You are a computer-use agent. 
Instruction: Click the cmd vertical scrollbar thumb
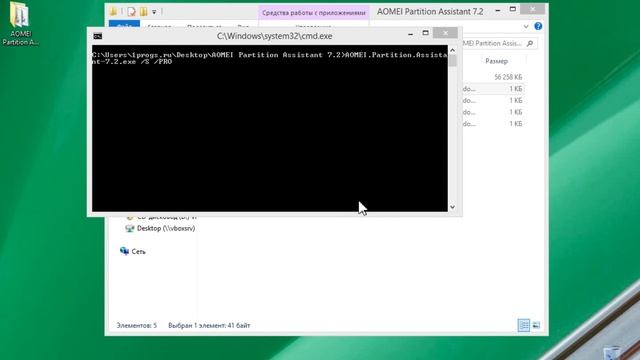click(452, 61)
